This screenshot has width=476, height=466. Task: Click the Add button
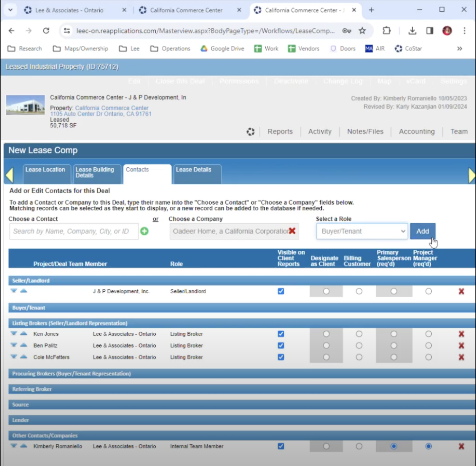(423, 231)
